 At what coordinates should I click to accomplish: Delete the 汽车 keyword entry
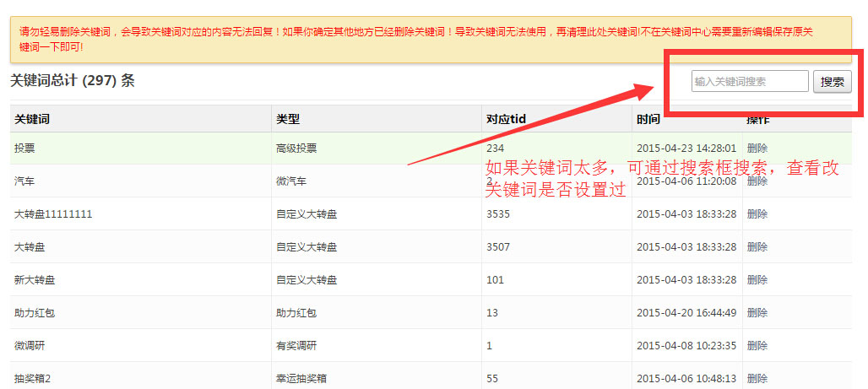click(x=757, y=181)
